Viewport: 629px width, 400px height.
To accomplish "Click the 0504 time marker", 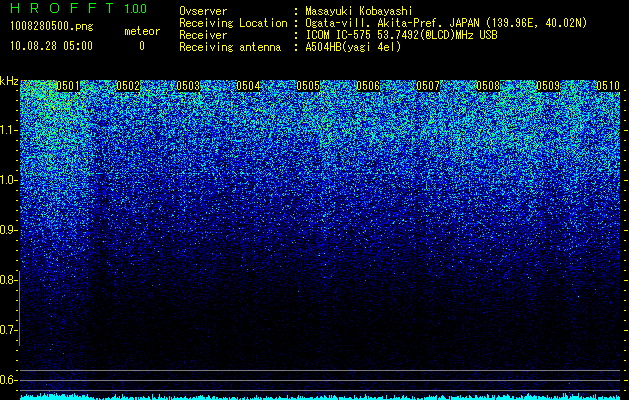I will click(x=248, y=86).
